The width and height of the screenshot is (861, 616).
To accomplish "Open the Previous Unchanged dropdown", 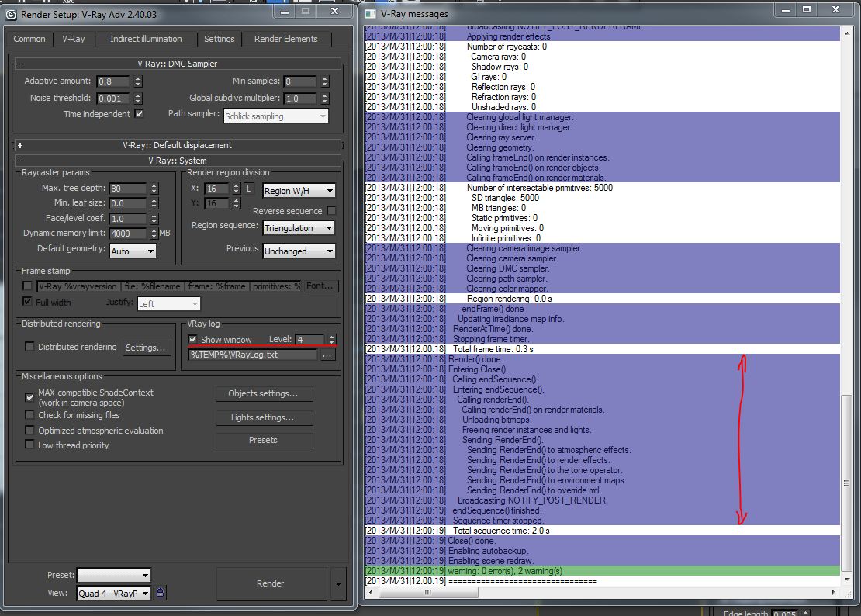I will (299, 251).
